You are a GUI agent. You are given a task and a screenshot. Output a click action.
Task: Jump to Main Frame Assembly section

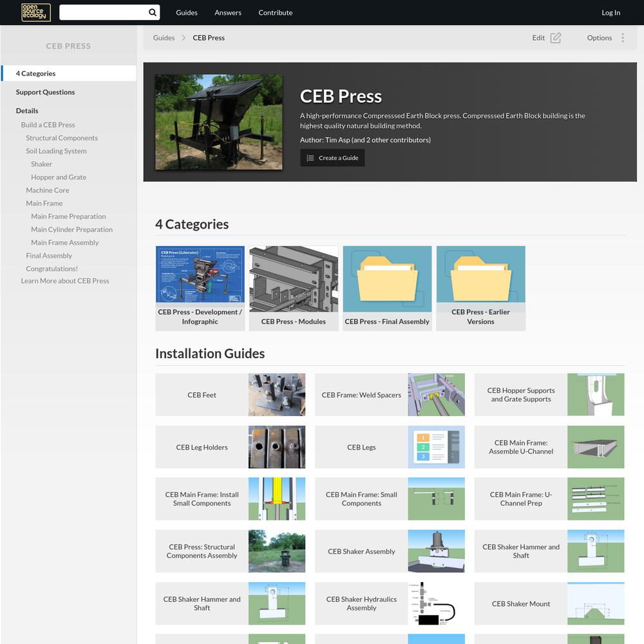[x=65, y=243]
